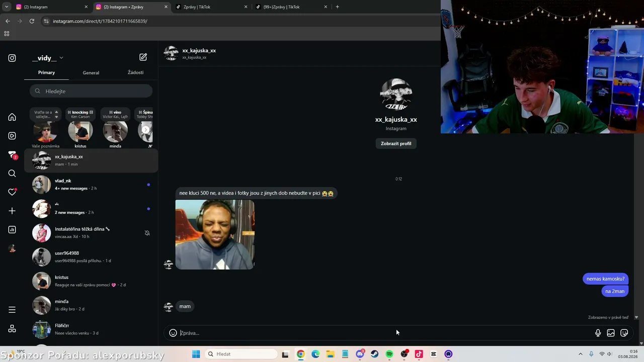Screen dimensions: 644x362
Task: Open Steam from the taskbar
Action: pos(374,354)
